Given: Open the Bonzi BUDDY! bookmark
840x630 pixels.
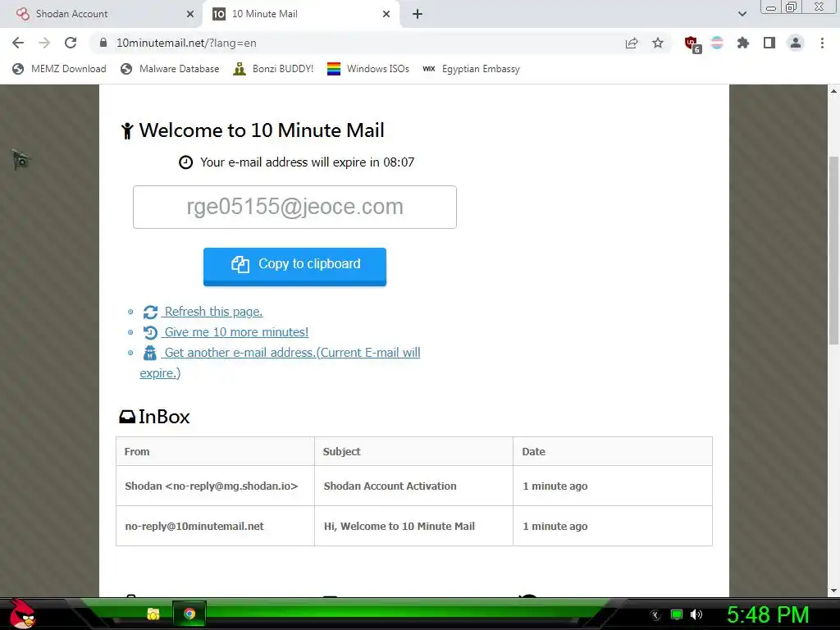Looking at the screenshot, I should pyautogui.click(x=274, y=69).
